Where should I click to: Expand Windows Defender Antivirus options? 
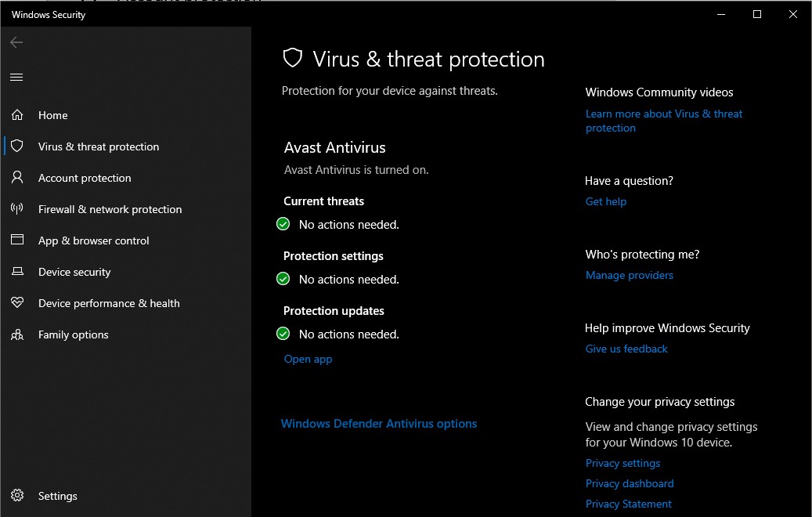click(379, 424)
